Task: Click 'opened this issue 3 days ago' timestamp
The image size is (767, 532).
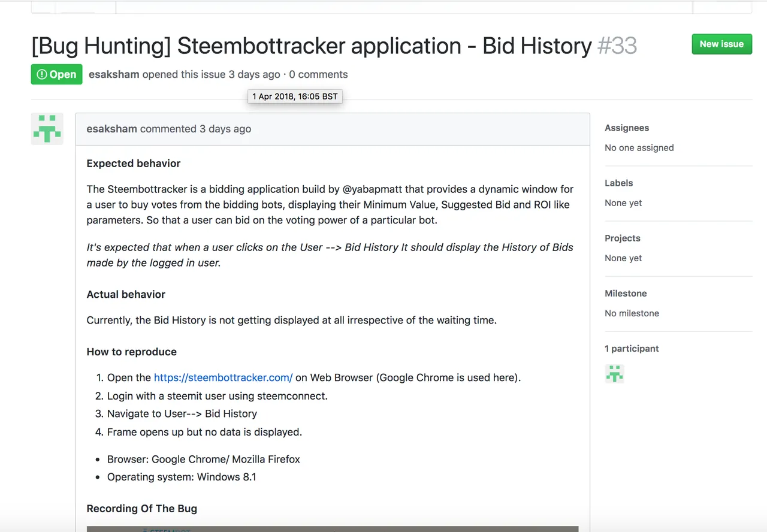Action: 254,74
